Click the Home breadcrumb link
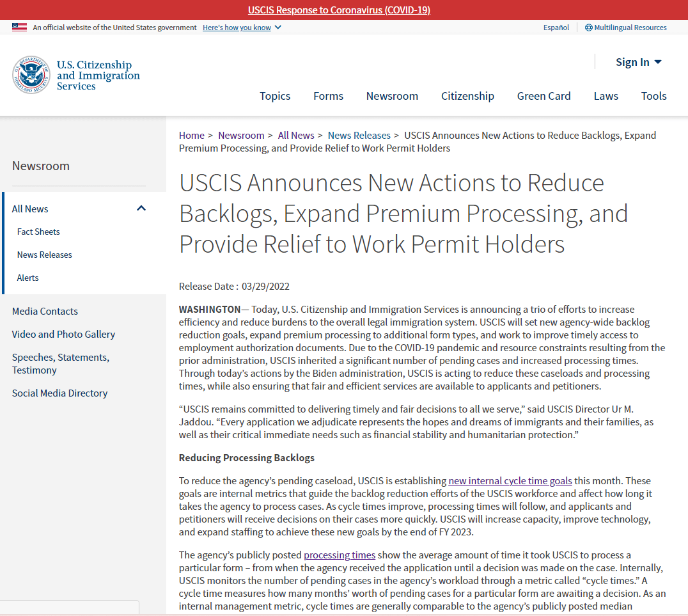The image size is (688, 616). 191,136
